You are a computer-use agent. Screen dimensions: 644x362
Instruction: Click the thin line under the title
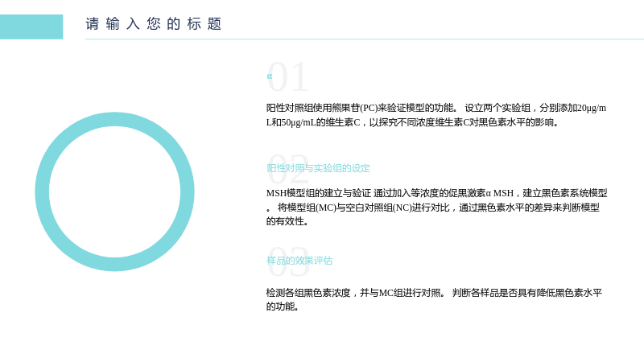pos(365,39)
